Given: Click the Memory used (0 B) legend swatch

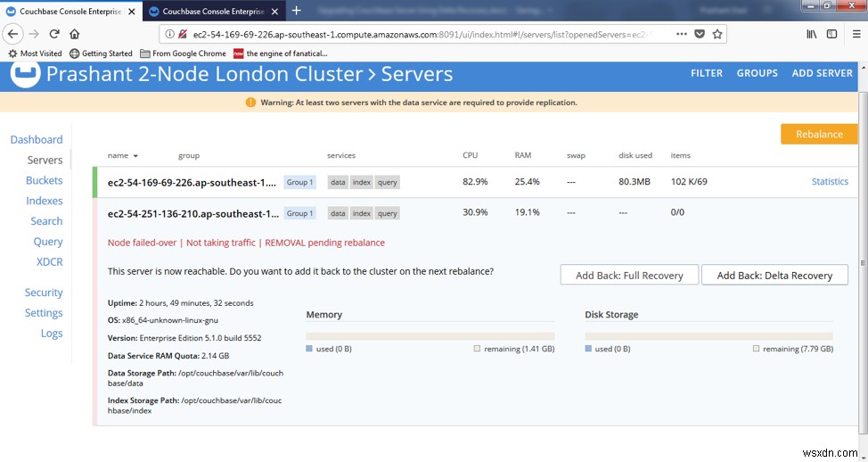Looking at the screenshot, I should 309,349.
